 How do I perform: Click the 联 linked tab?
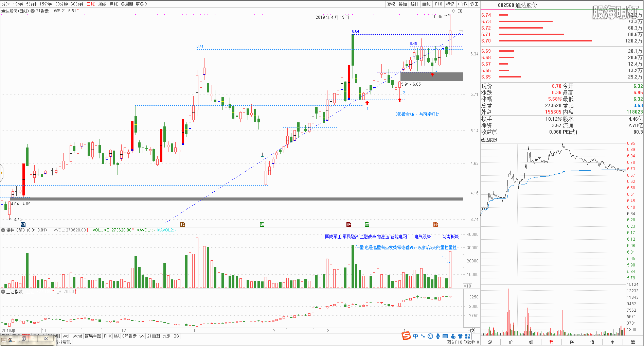(572, 342)
